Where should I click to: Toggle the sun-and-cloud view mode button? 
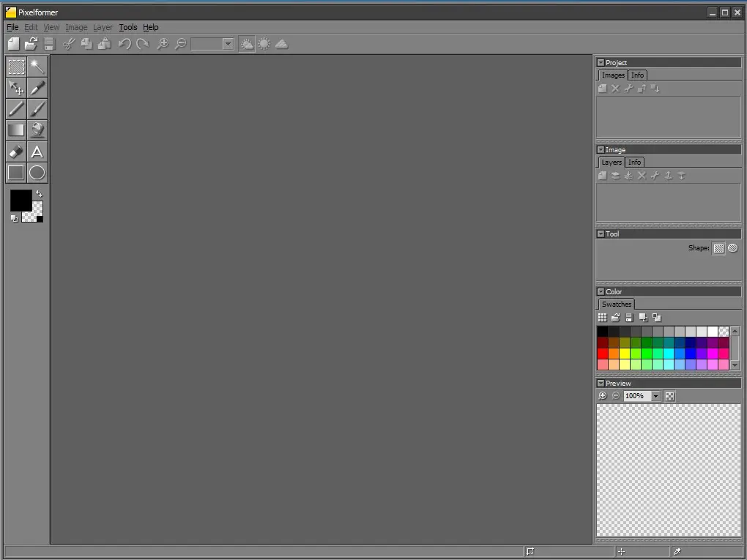(x=247, y=44)
